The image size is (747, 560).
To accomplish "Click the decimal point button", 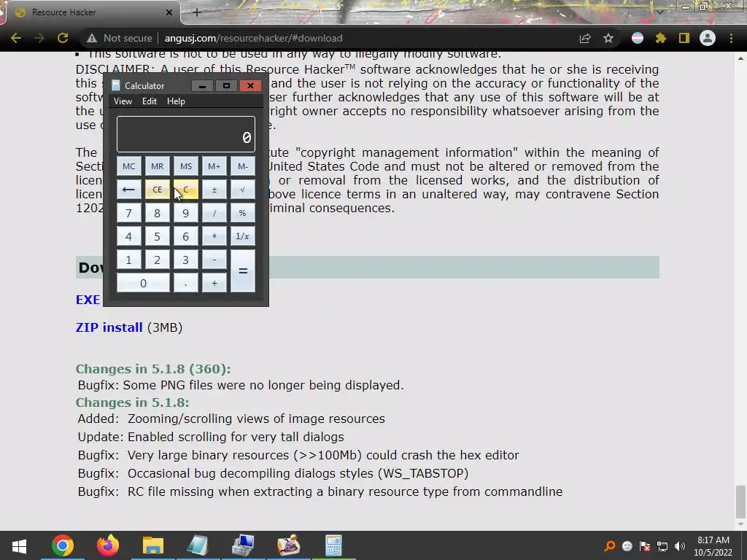I will coord(186,283).
